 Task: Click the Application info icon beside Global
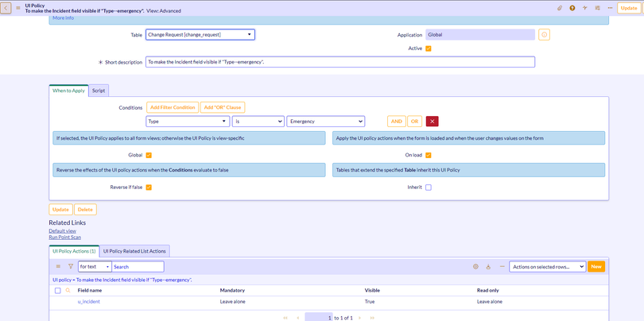click(544, 35)
